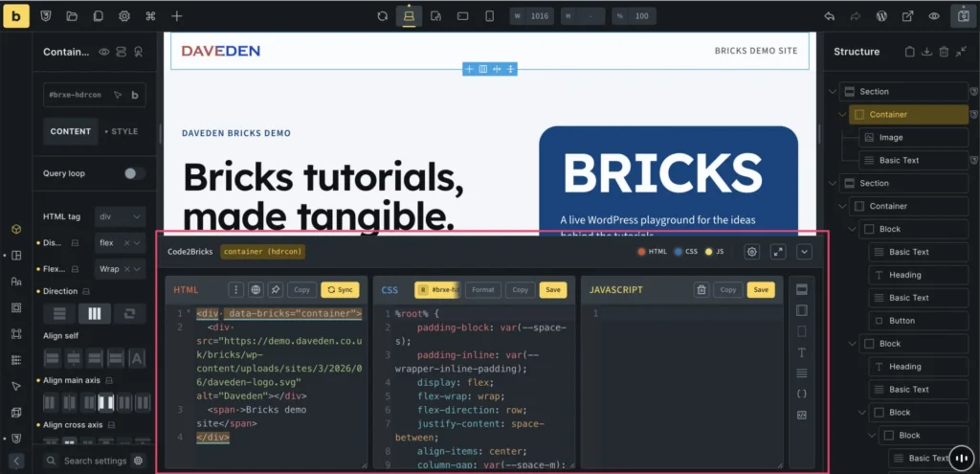Image resolution: width=980 pixels, height=474 pixels.
Task: Open the view on frontend icon
Action: [907, 16]
